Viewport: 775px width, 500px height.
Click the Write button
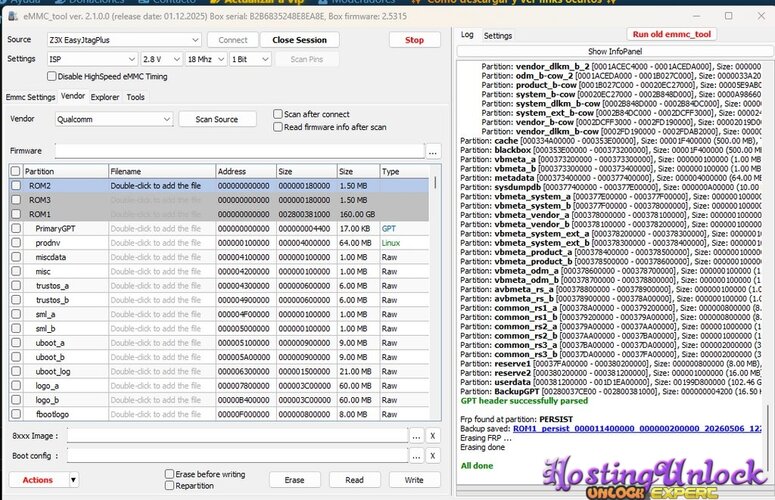point(414,480)
